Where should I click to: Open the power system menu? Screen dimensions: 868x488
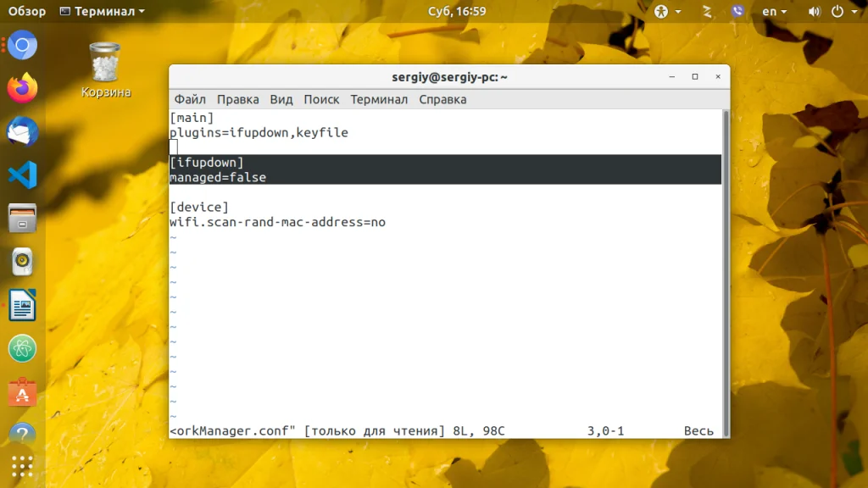coord(843,11)
